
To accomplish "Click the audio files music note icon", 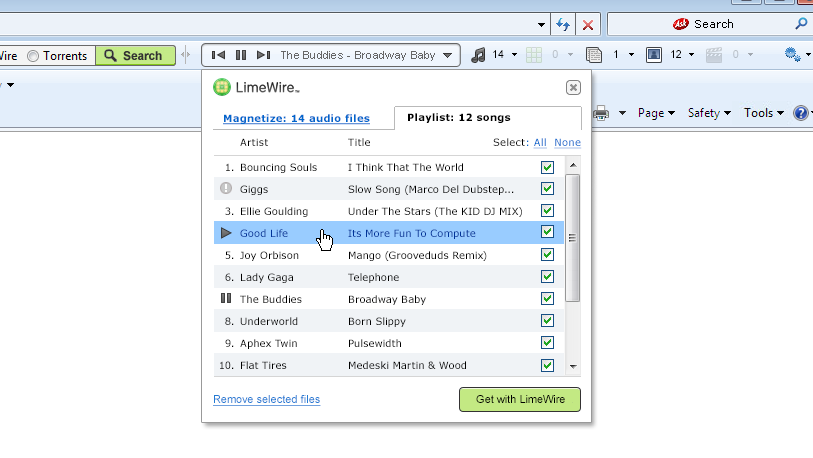I will click(x=478, y=55).
